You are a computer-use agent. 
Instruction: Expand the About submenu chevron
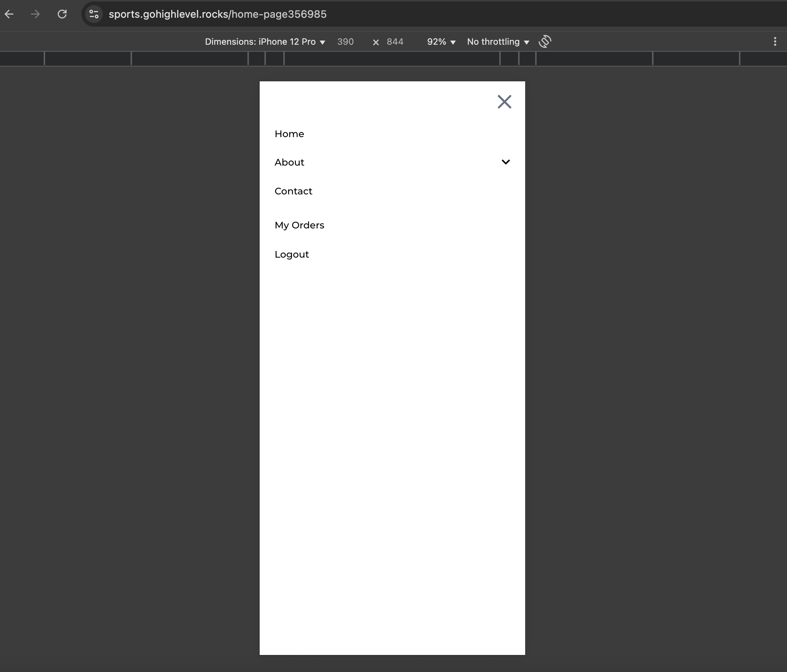pyautogui.click(x=505, y=162)
